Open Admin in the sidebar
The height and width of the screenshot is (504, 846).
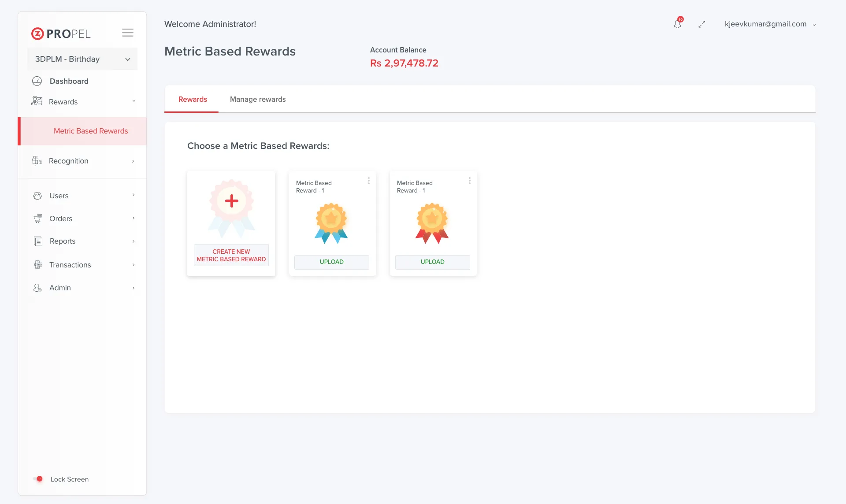coord(60,288)
